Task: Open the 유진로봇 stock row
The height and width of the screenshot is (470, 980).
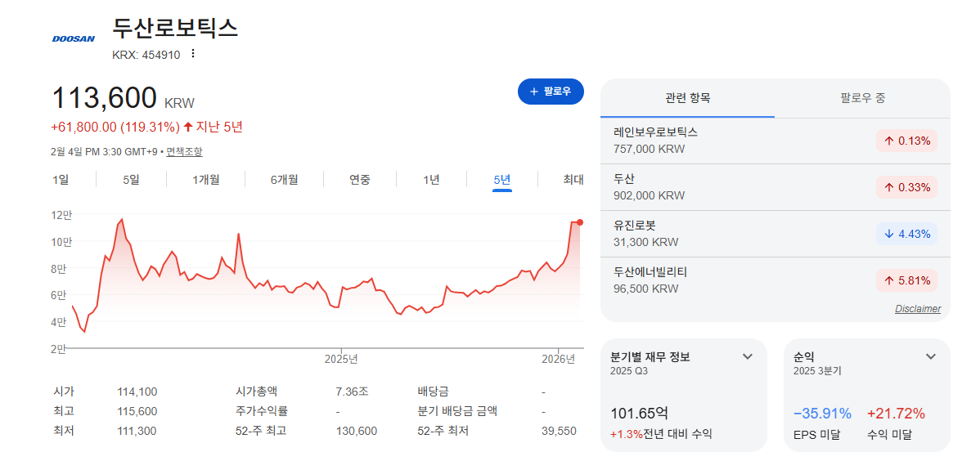Action: point(775,234)
